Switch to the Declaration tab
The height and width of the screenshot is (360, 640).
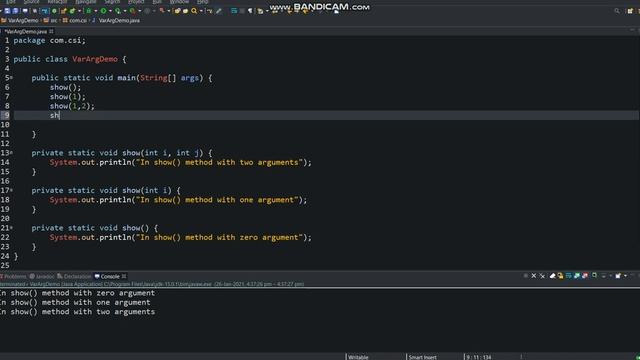click(x=74, y=276)
